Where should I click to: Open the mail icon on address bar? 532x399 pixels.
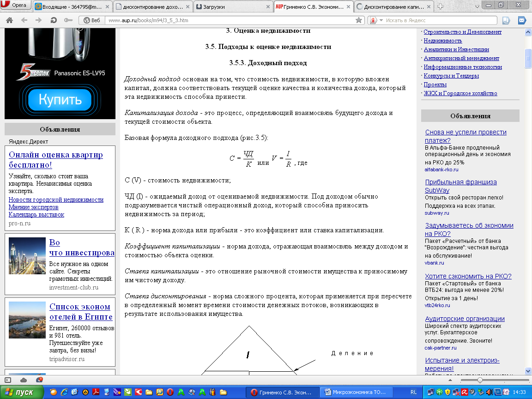tap(522, 21)
